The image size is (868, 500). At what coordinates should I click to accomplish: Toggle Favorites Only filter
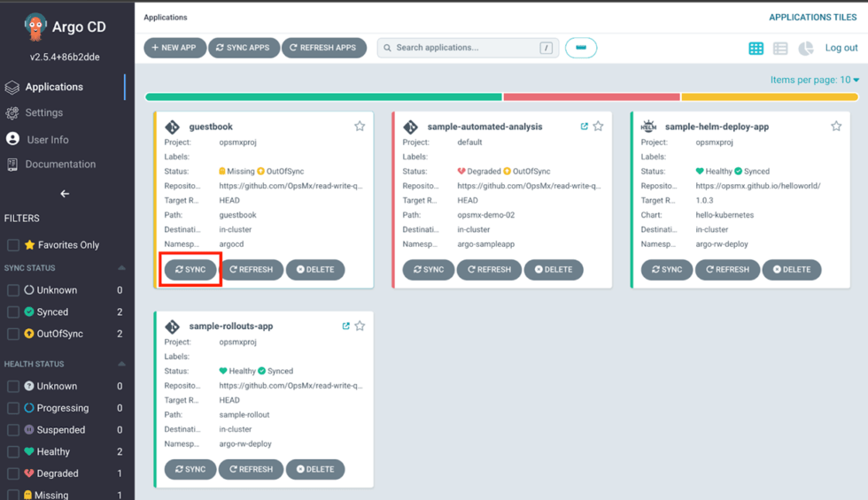[13, 244]
